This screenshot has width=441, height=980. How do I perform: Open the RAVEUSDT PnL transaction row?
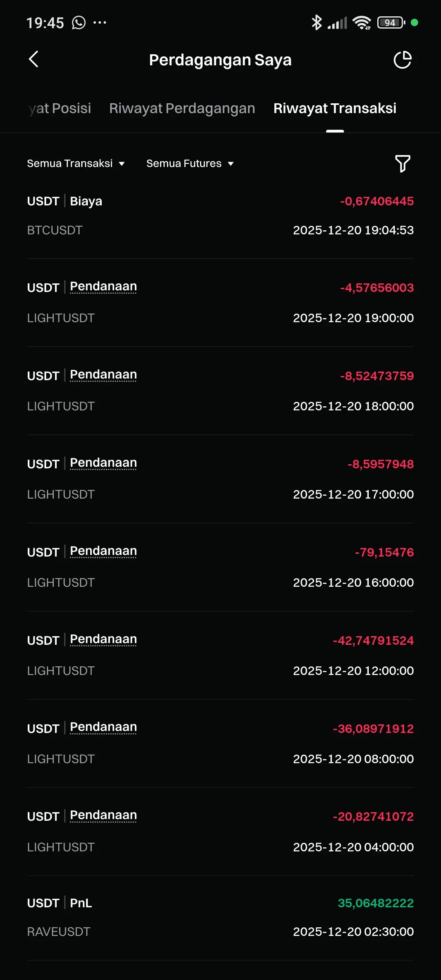click(x=220, y=917)
